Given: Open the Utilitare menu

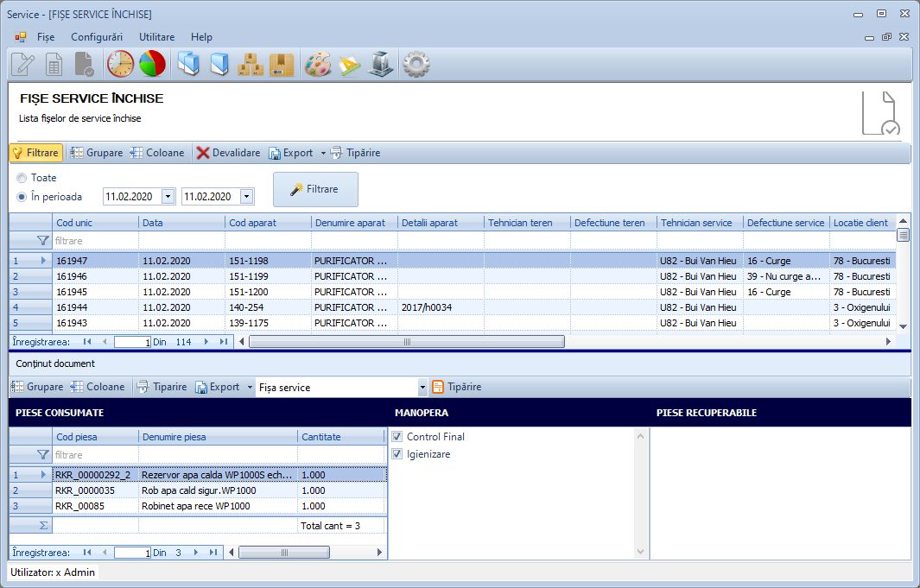Looking at the screenshot, I should pyautogui.click(x=156, y=37).
